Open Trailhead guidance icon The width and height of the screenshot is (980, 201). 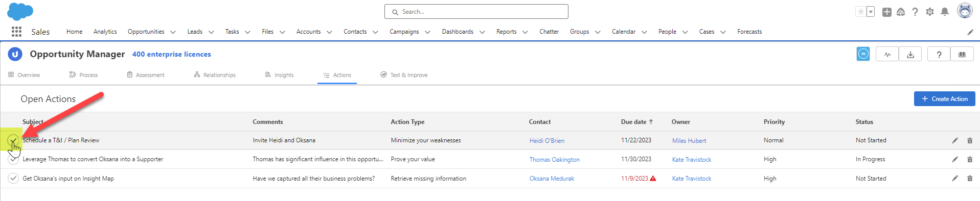point(901,12)
